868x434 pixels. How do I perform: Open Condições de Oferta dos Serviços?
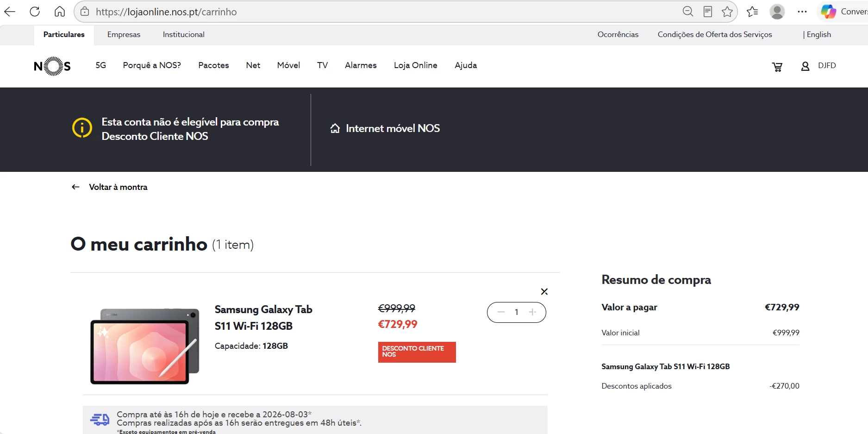(x=715, y=35)
